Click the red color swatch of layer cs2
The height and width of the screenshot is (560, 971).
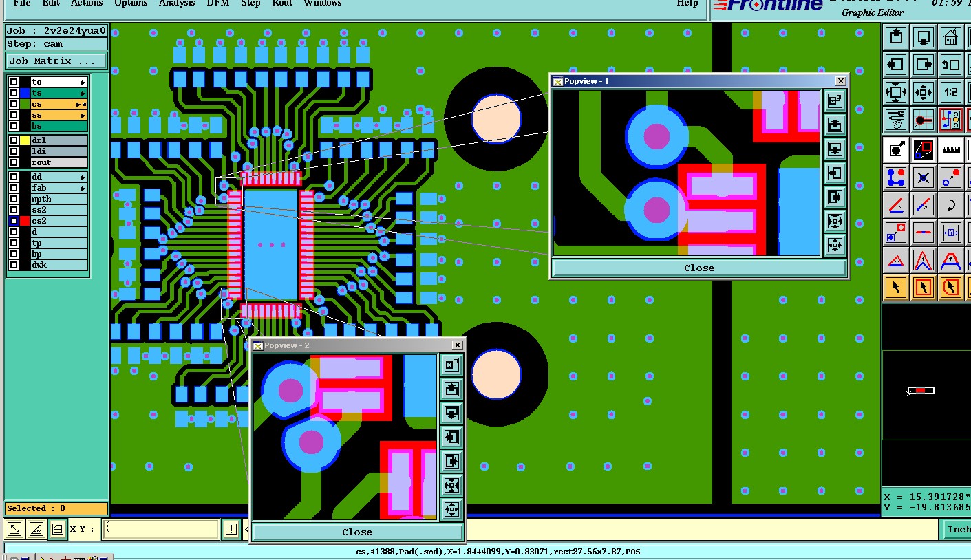(25, 221)
